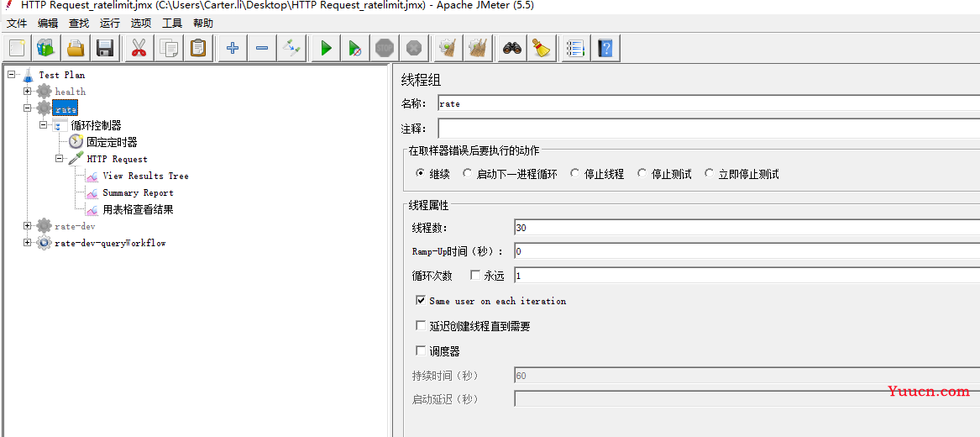
Task: Collapse the 循环控制器 node
Action: click(x=43, y=125)
